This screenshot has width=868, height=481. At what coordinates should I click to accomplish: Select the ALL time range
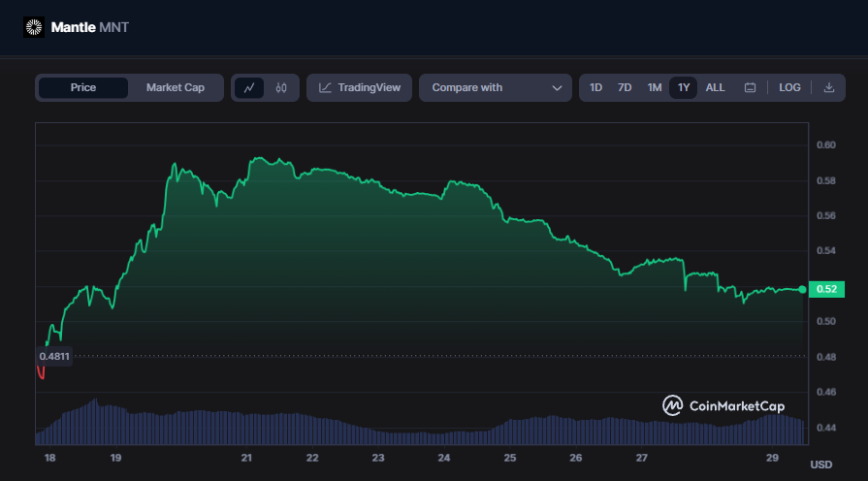click(x=715, y=87)
